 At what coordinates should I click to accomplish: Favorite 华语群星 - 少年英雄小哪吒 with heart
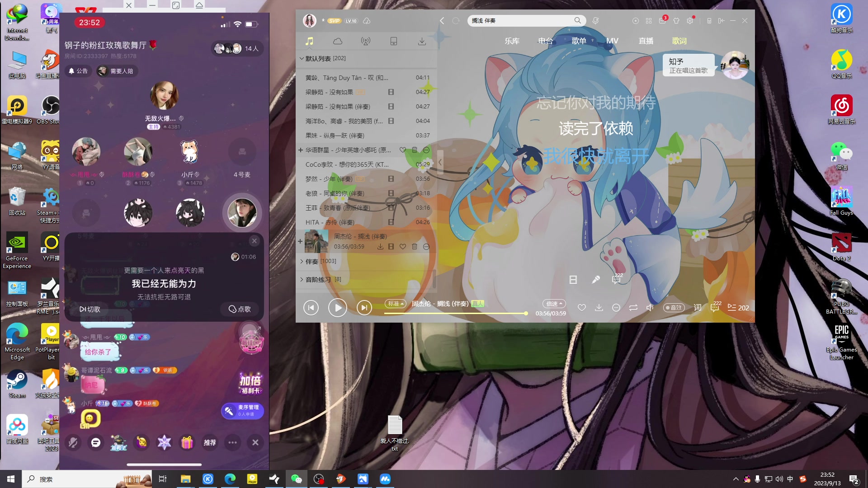point(402,150)
